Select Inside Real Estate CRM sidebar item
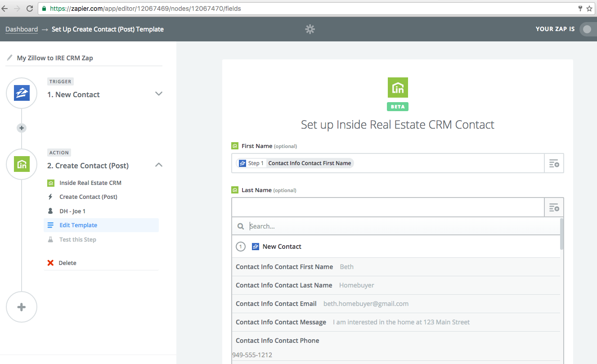 [x=90, y=183]
